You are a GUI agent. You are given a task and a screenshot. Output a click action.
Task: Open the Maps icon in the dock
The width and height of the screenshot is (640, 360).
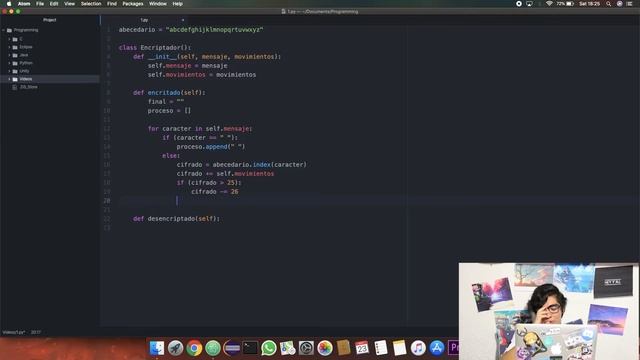tap(287, 348)
